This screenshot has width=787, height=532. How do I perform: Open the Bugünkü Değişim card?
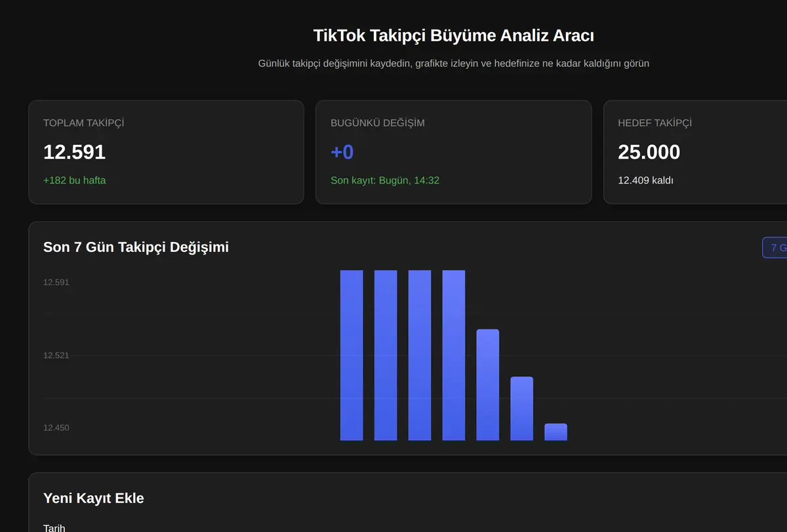click(454, 152)
